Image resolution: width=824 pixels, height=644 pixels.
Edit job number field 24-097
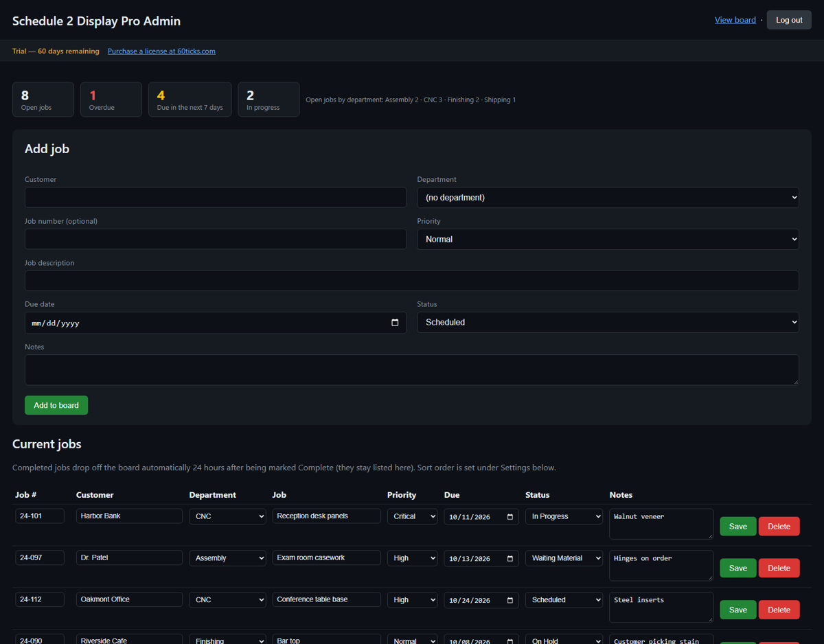40,558
